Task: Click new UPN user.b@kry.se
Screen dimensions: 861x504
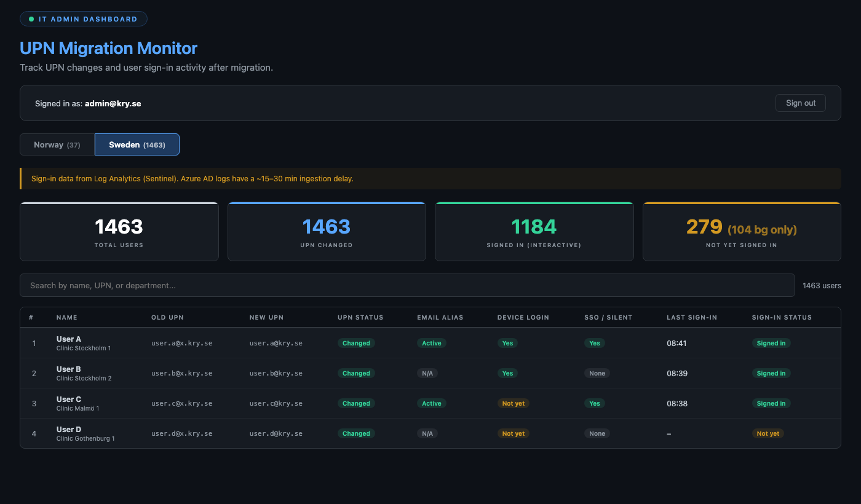Action: [x=276, y=373]
